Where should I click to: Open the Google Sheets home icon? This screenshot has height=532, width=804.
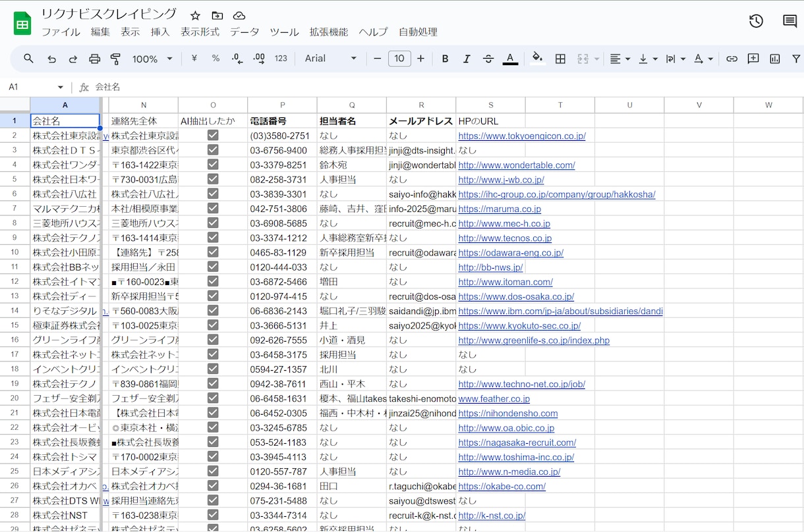tap(22, 24)
